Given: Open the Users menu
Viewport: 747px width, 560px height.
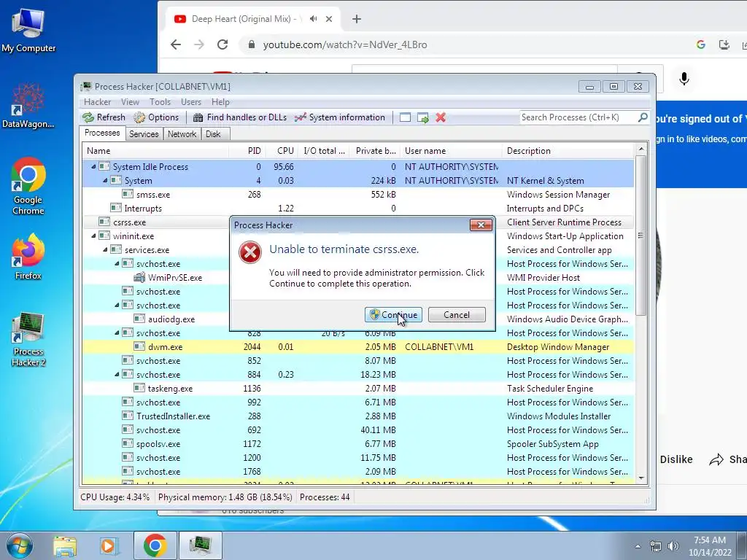Looking at the screenshot, I should coord(191,102).
